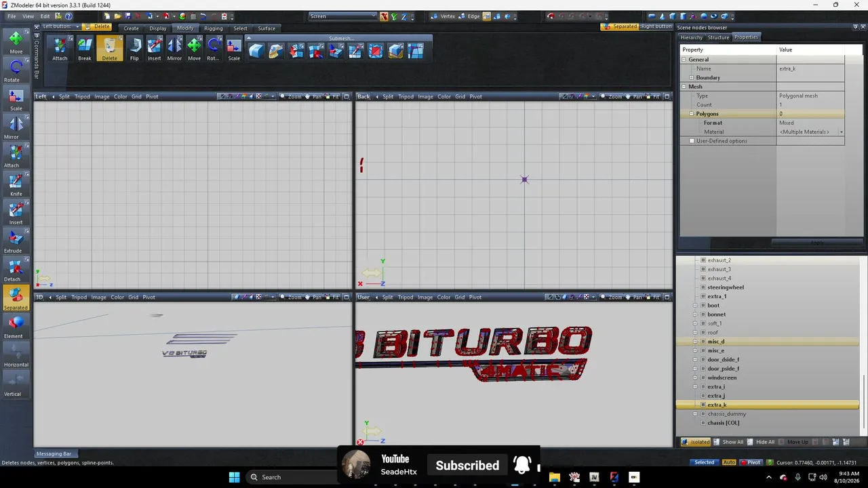Open the taskbar clock showing 9:43 AM
This screenshot has width=868, height=488.
[x=848, y=477]
